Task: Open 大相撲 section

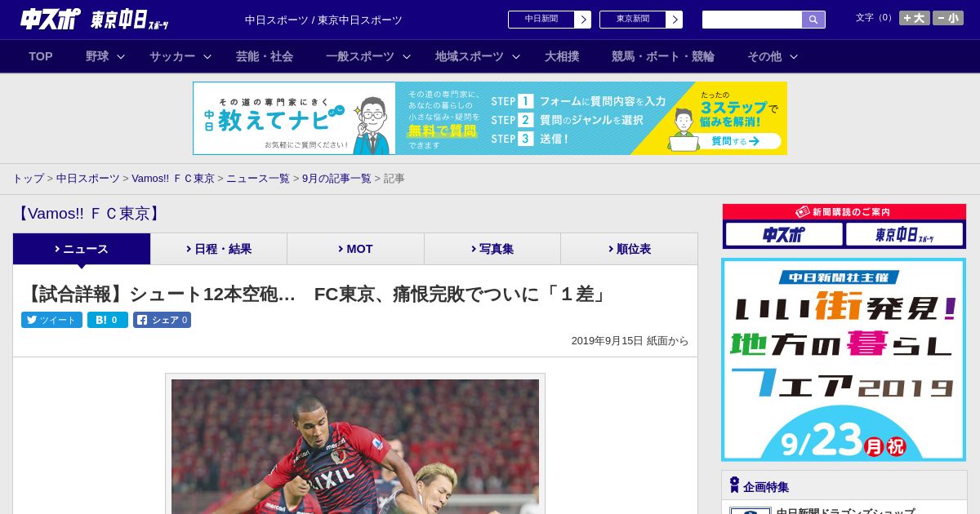Action: [x=562, y=56]
